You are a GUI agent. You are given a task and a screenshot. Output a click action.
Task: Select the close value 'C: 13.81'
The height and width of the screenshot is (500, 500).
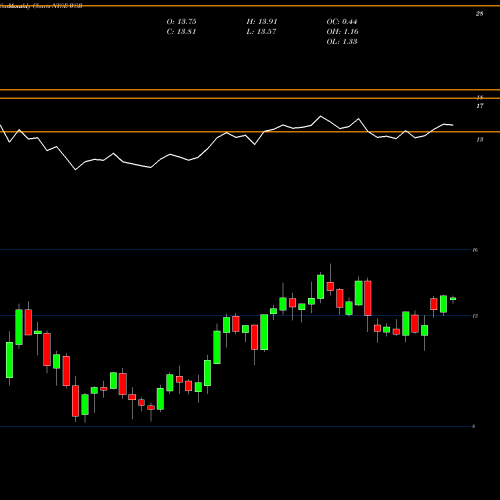click(181, 32)
